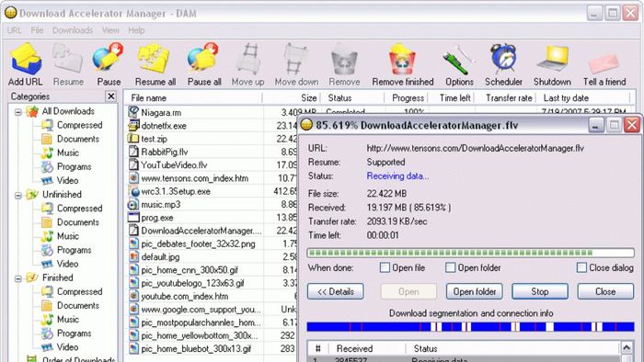Open the Downloads menu
Image resolution: width=644 pixels, height=362 pixels.
[x=73, y=30]
